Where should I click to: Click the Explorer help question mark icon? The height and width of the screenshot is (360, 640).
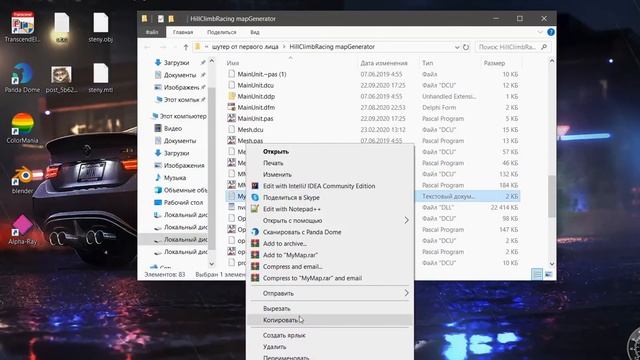click(551, 32)
